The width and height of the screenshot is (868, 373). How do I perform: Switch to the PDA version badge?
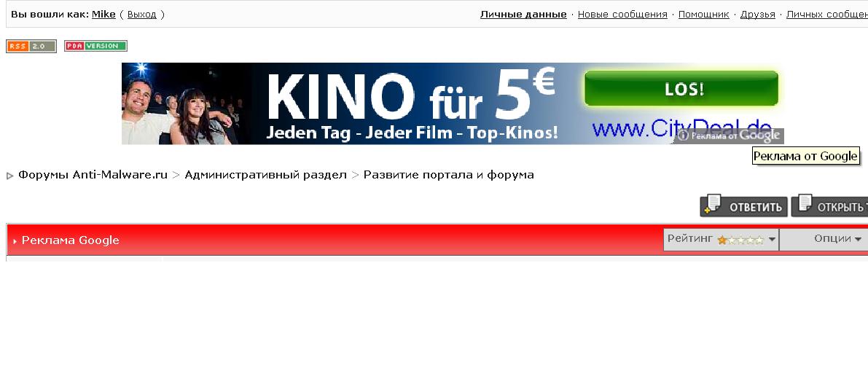(95, 46)
